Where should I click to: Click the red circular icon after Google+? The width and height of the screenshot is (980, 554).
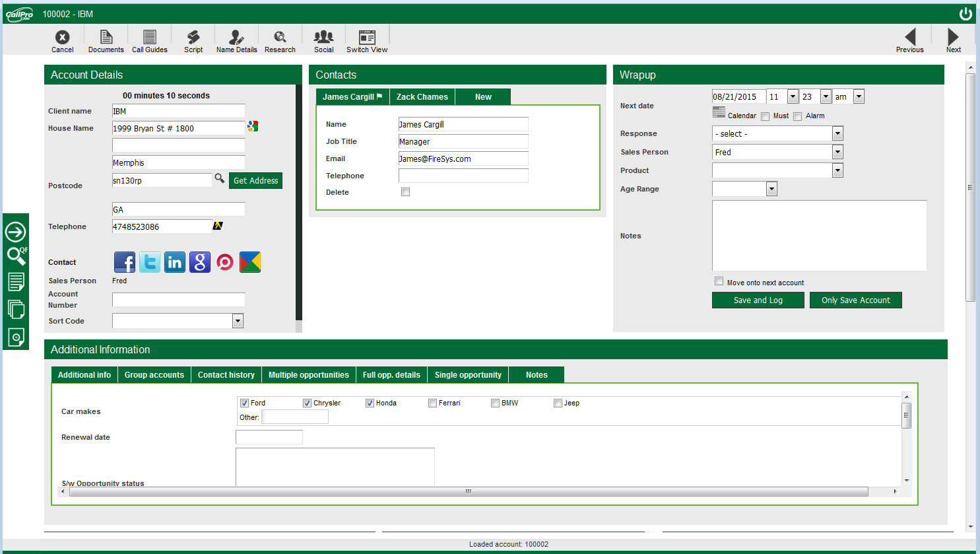(x=225, y=262)
